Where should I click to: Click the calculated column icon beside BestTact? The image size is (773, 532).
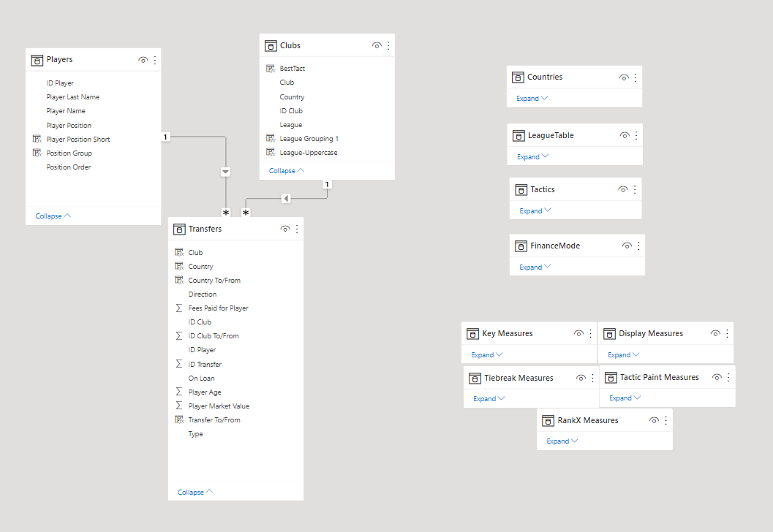270,69
